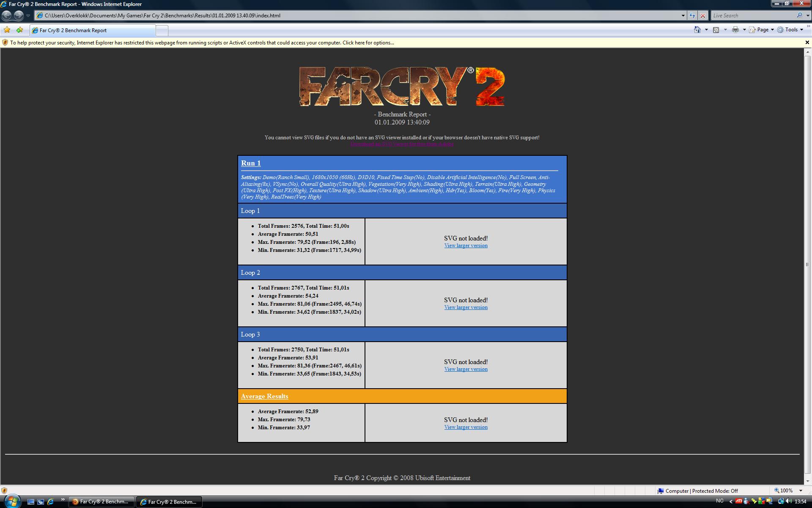Click the vertical scrollbar thumb
The image size is (812, 508).
807,264
